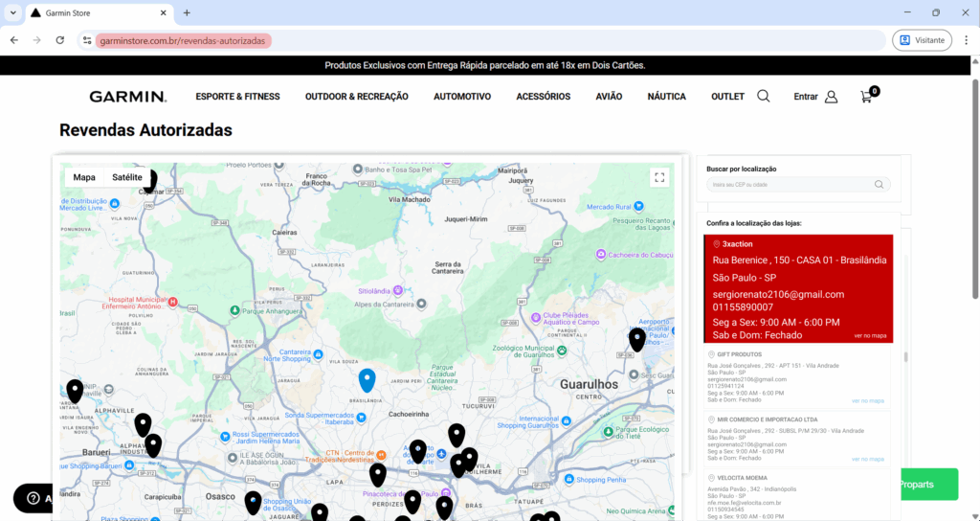Screen dimensions: 980x521
Task: Open the browser tab list dropdown
Action: [x=13, y=13]
